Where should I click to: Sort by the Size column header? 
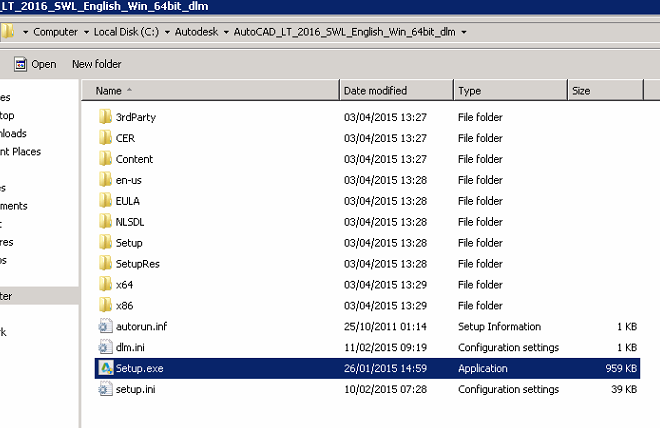click(x=606, y=90)
